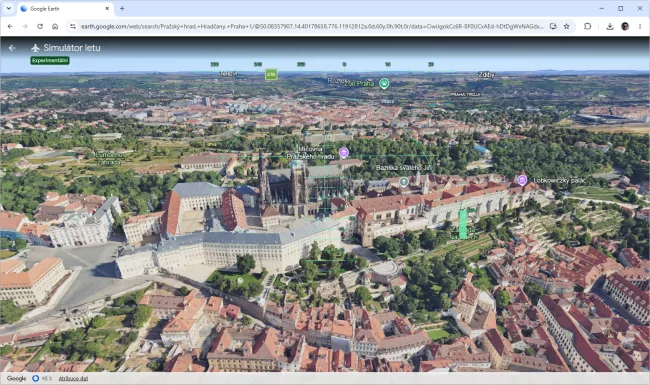
Task: Click compass heading 0
Action: click(x=344, y=65)
